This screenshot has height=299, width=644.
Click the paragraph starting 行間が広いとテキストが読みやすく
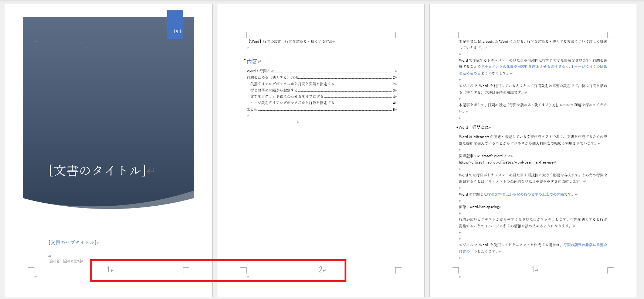point(533,223)
